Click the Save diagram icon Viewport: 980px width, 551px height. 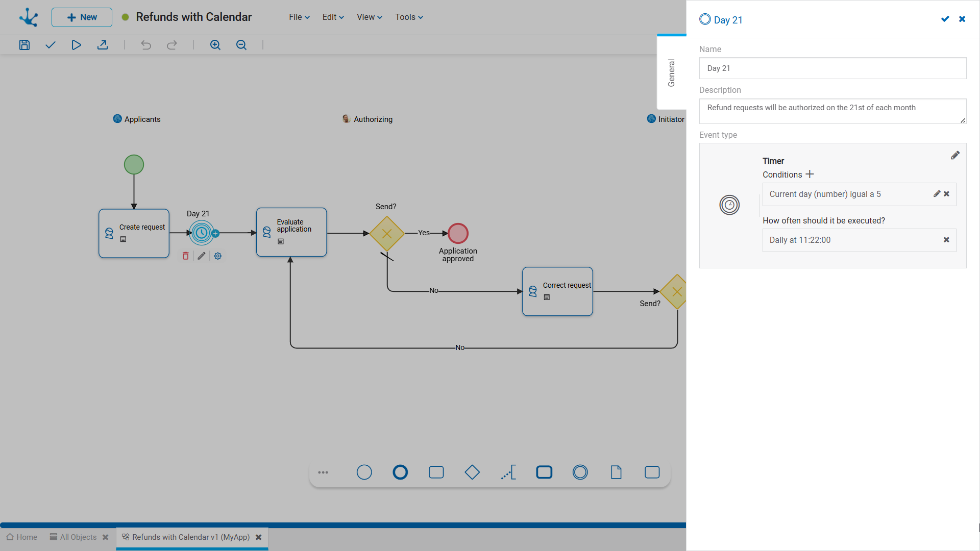point(24,45)
